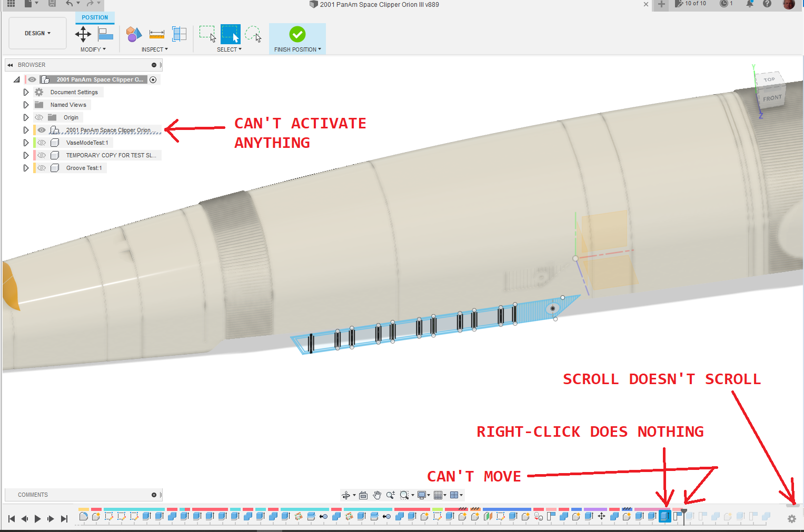This screenshot has height=532, width=804.
Task: Open a new design tab
Action: click(661, 4)
